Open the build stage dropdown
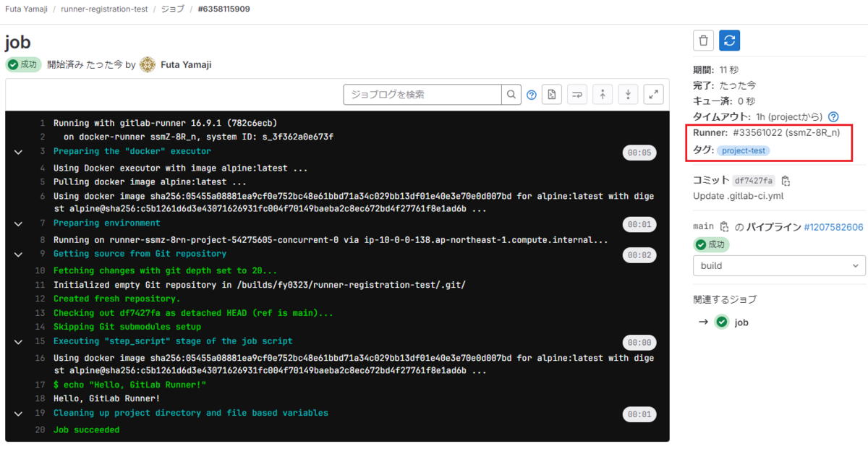868x449 pixels. point(779,265)
